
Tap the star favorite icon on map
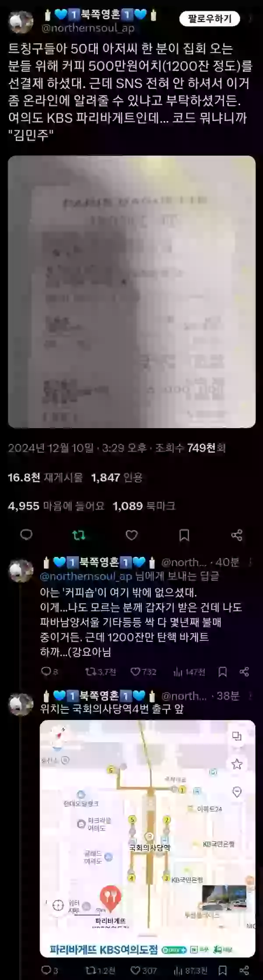(237, 764)
